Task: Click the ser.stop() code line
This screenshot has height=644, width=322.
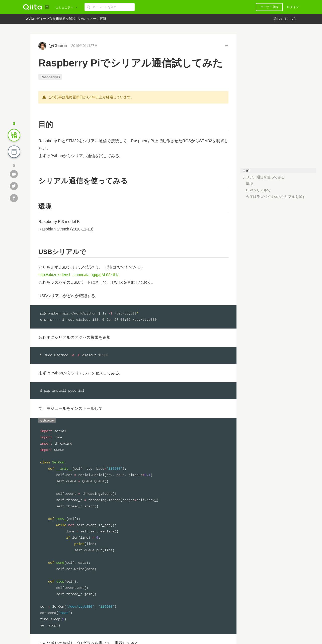Action: (50, 625)
